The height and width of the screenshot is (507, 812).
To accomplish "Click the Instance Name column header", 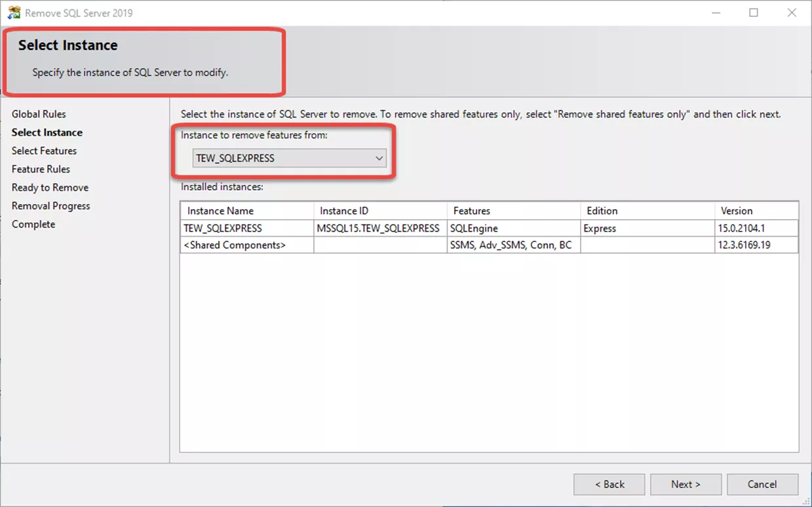I will [x=247, y=211].
